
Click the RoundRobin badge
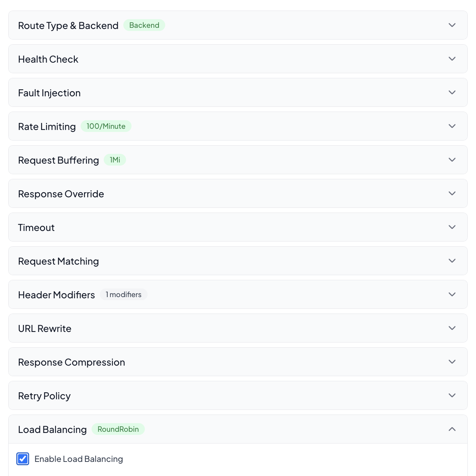[118, 429]
